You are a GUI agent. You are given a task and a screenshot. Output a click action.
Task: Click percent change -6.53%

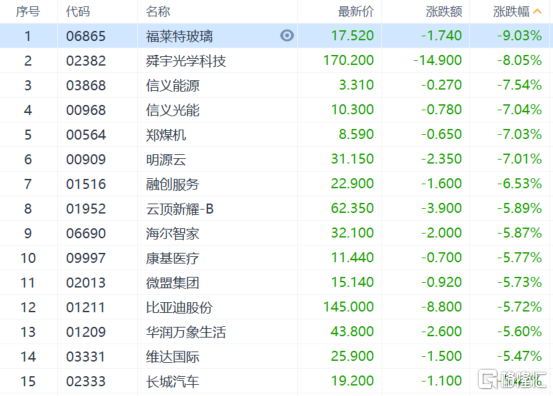(x=519, y=184)
